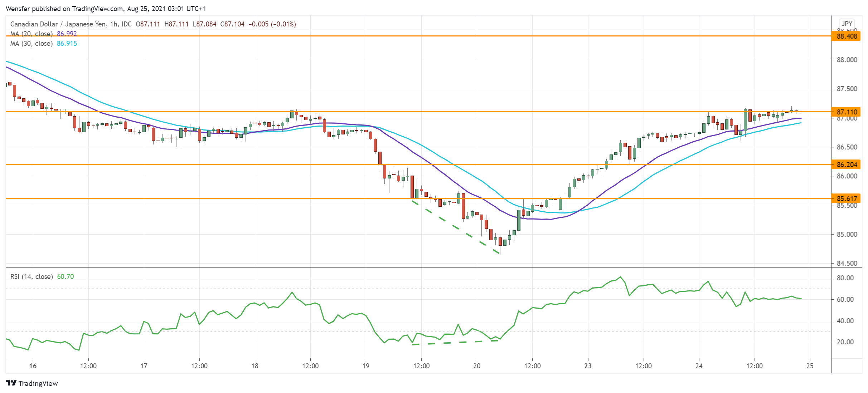
Task: Select the 85.617 orange price label
Action: (x=847, y=198)
